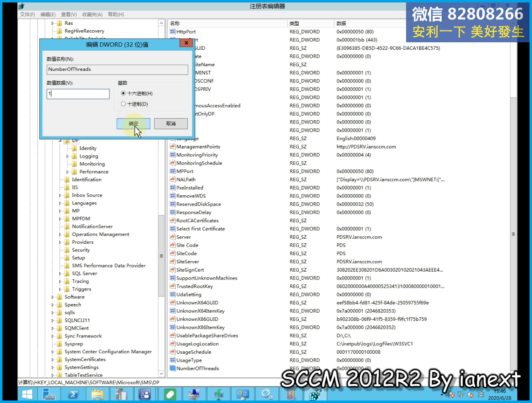Open the 帮助(H) menu
532x403 pixels.
(x=116, y=15)
